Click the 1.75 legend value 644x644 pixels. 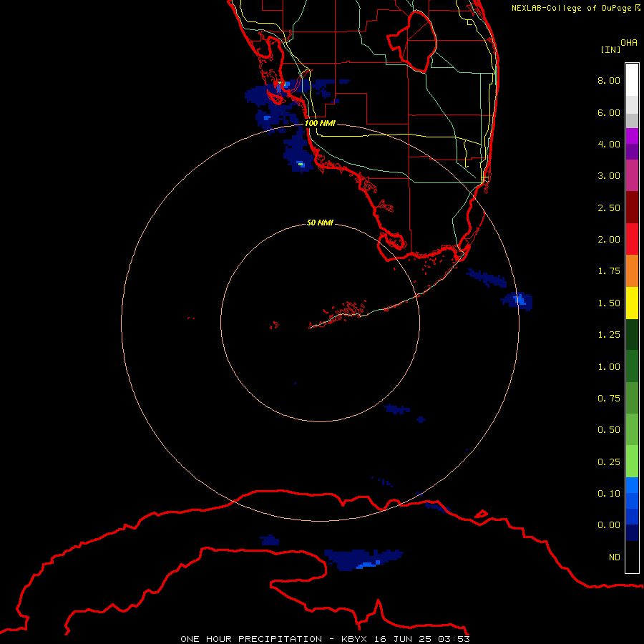tap(609, 271)
